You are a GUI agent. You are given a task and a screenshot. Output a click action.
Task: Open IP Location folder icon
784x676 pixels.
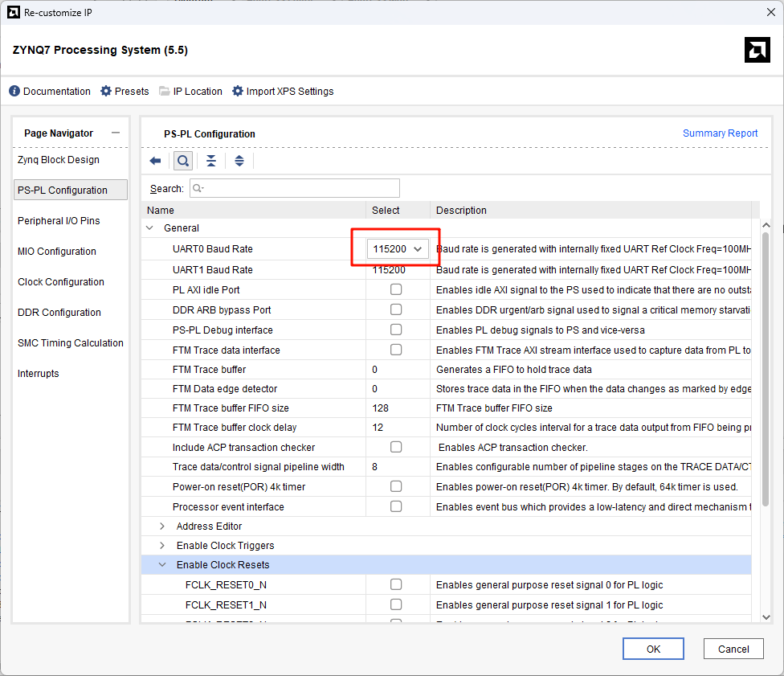tap(165, 91)
